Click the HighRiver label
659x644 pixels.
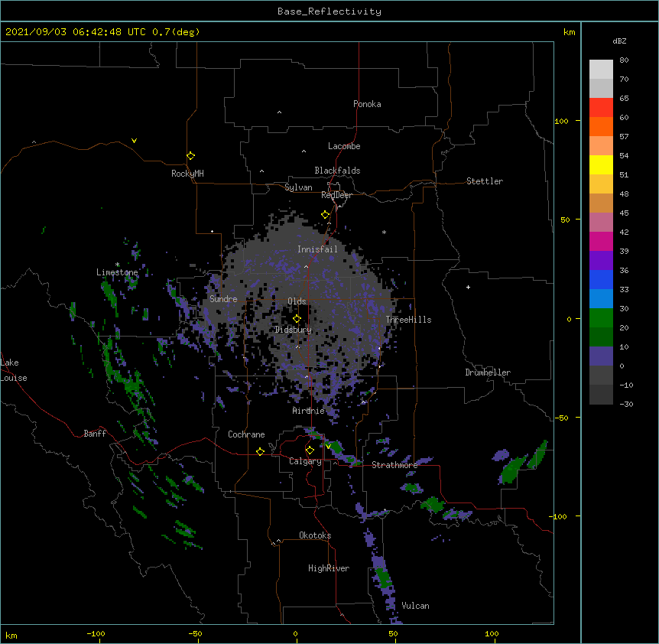click(329, 568)
